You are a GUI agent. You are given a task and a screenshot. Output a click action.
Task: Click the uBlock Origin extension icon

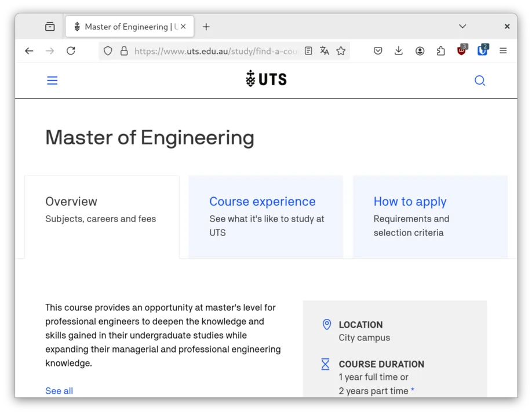pos(462,50)
